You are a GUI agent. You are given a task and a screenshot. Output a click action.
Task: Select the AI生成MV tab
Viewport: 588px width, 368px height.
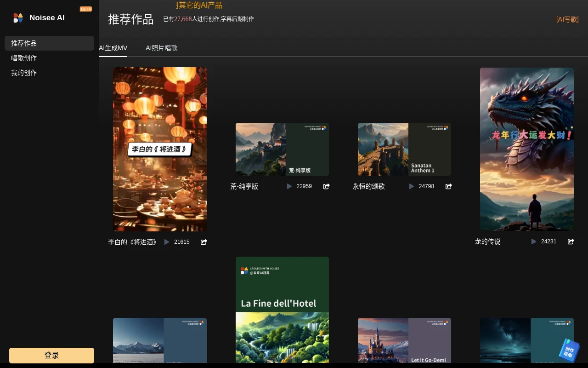[113, 48]
